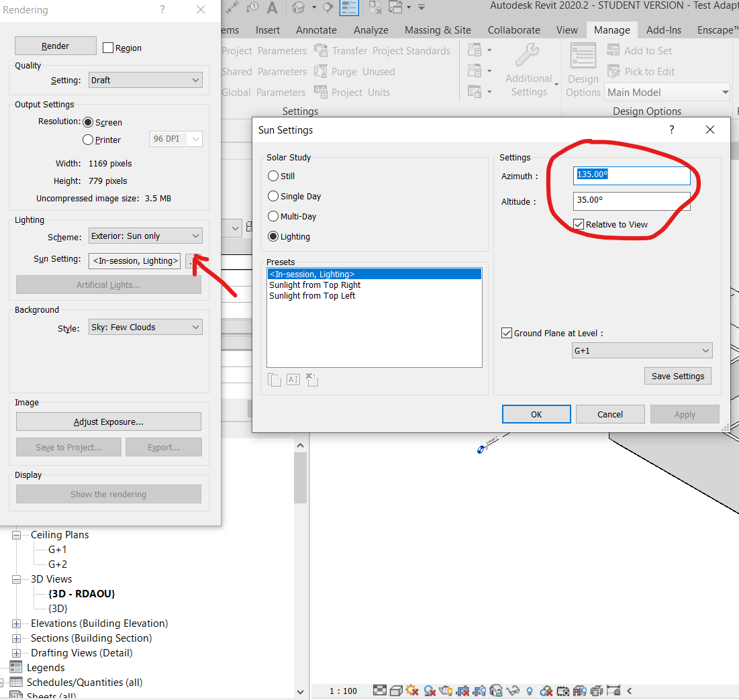Disable Ground Plane at Level checkbox
739x700 pixels.
tap(507, 332)
